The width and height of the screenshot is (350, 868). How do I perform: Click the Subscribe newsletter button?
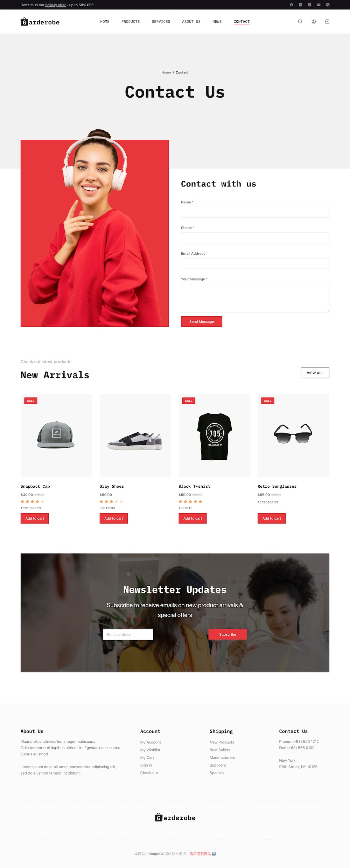tap(227, 634)
